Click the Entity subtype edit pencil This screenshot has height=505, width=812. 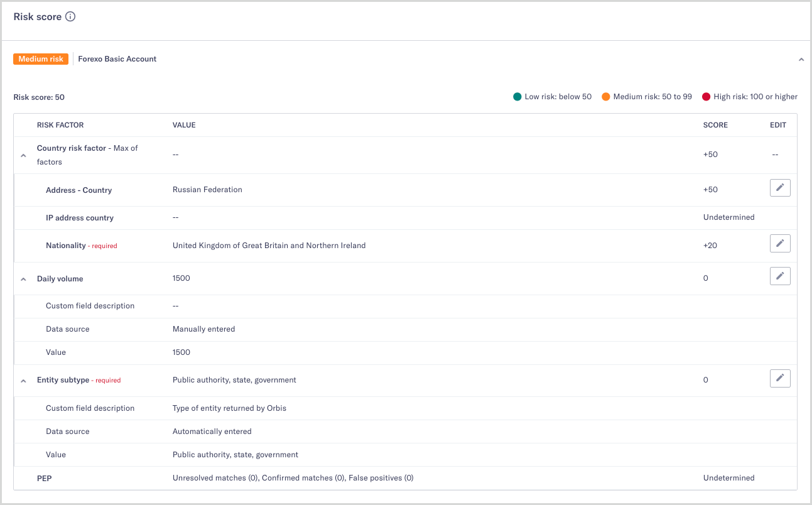(780, 377)
